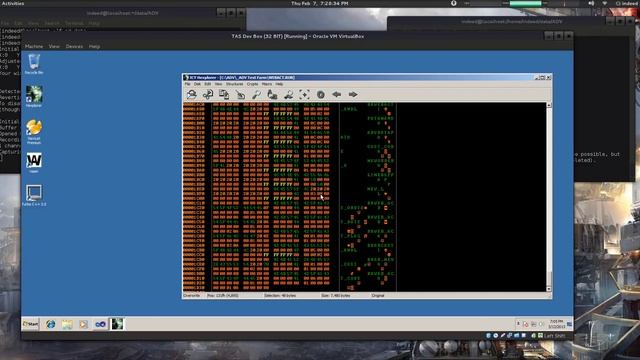Click the Activities button in GNOME top bar
640x360 pixels.
click(x=12, y=3)
